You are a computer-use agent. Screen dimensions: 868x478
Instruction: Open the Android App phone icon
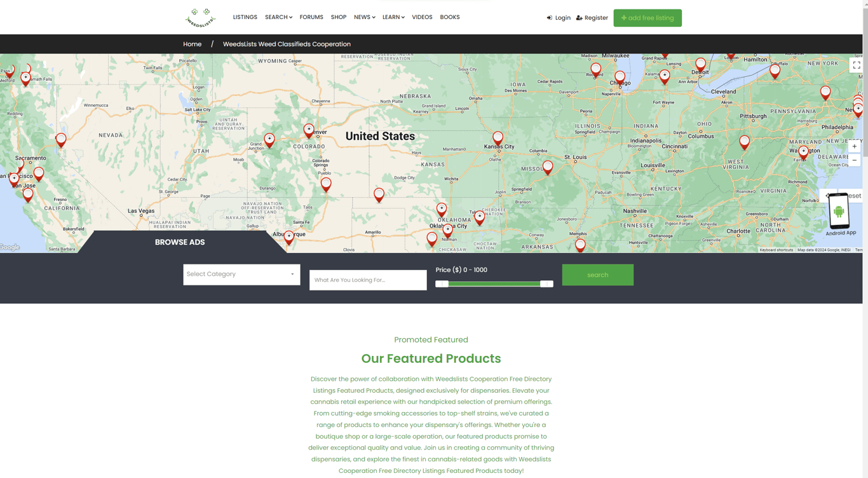(x=839, y=212)
